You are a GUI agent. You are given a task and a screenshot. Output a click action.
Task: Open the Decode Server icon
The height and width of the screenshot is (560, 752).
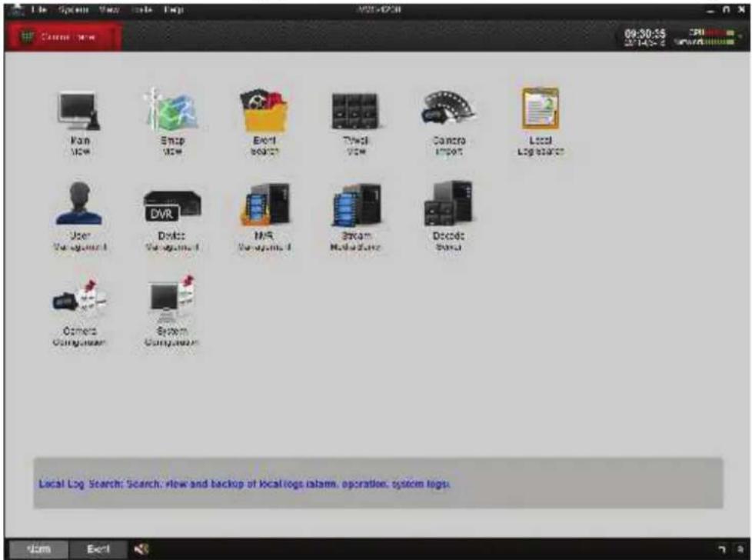tap(448, 204)
